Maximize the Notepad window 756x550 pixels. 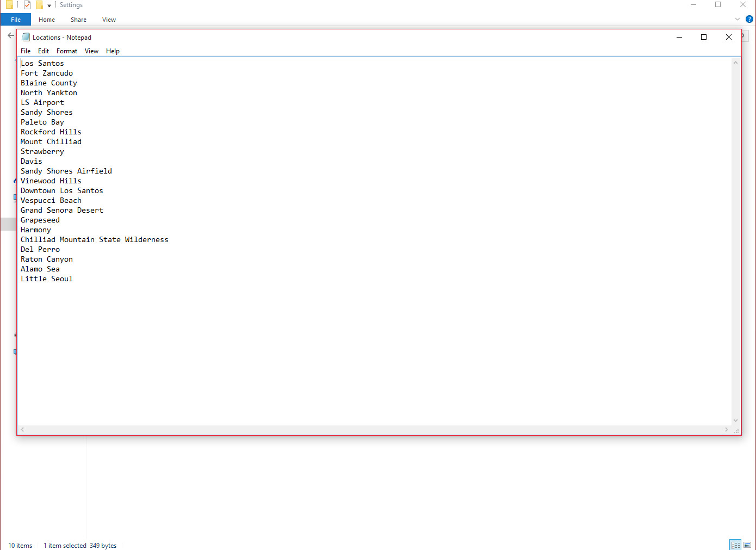pyautogui.click(x=704, y=37)
